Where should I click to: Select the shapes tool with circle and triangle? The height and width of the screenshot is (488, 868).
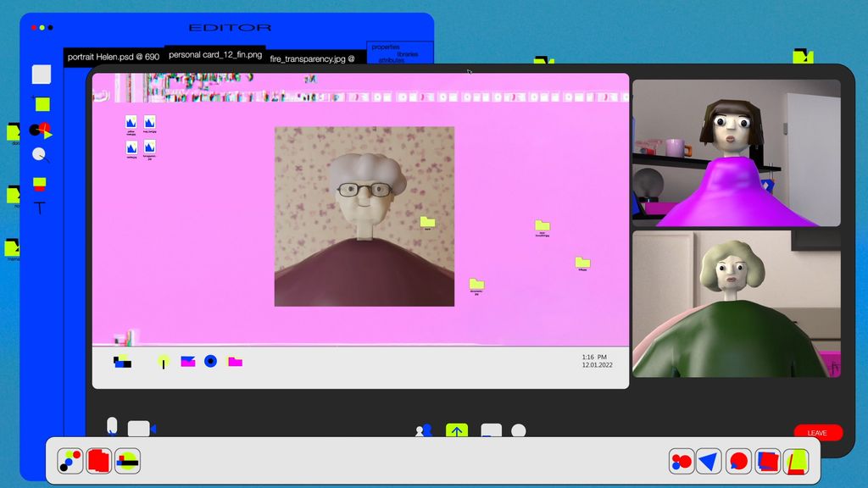(41, 131)
